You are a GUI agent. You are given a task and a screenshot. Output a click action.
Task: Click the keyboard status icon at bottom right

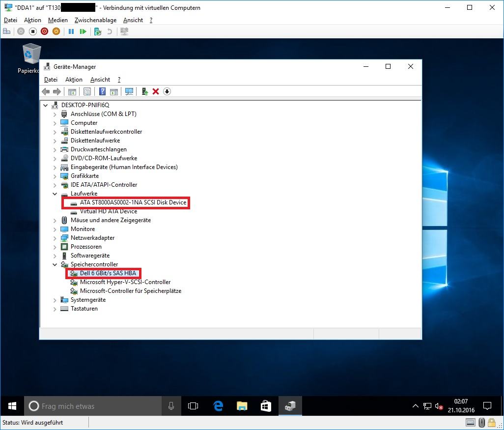click(x=470, y=422)
